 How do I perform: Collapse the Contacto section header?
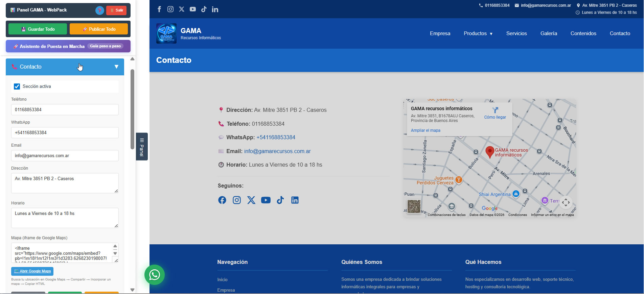(x=65, y=67)
